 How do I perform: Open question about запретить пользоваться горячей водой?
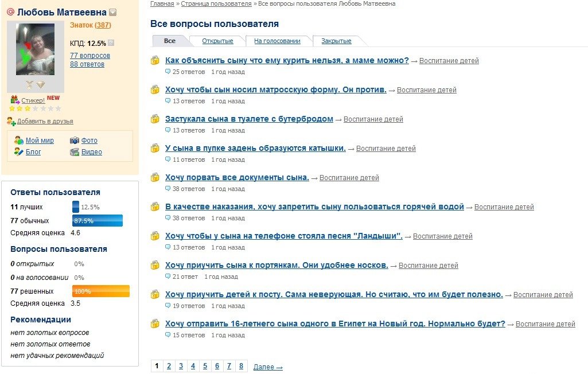pos(314,207)
